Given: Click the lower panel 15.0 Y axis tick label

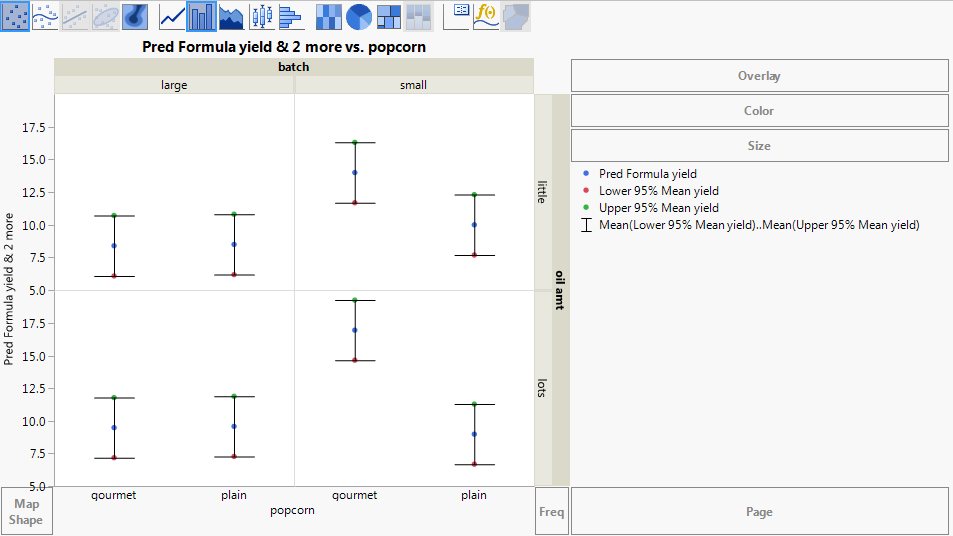Looking at the screenshot, I should (33, 357).
